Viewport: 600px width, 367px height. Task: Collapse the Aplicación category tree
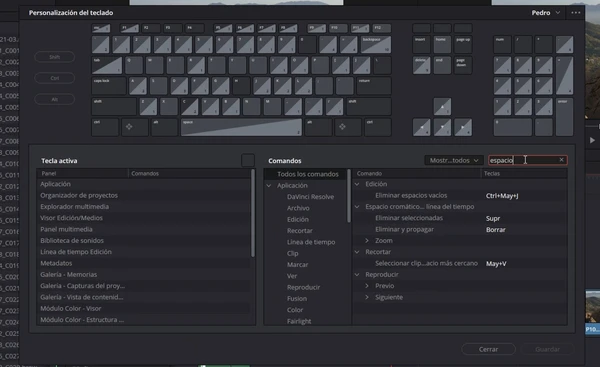pos(269,186)
